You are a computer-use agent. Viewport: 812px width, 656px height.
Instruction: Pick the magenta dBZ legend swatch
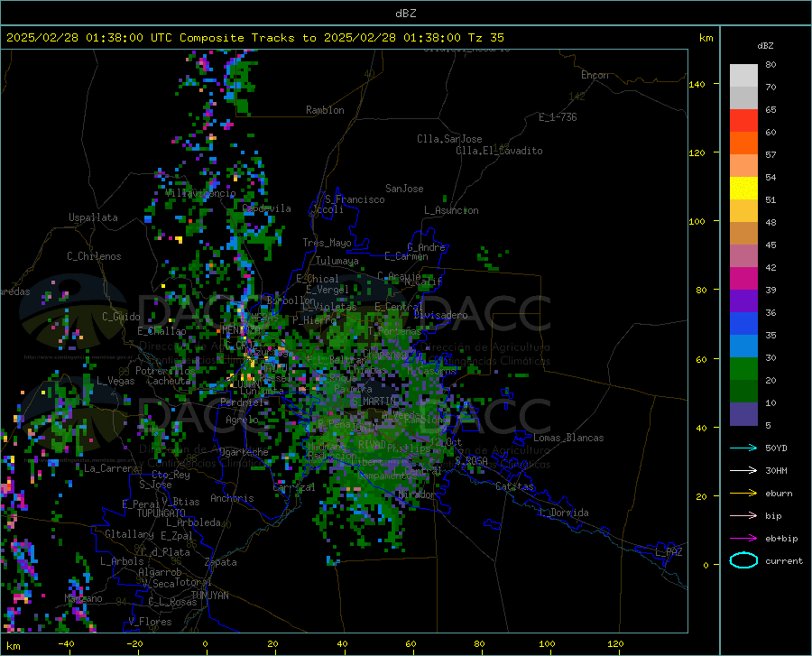coord(743,279)
